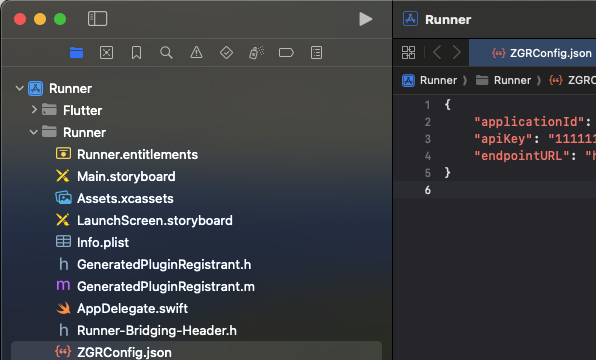Open Runner-Bridging-Header.h file
The image size is (596, 360).
(x=157, y=330)
